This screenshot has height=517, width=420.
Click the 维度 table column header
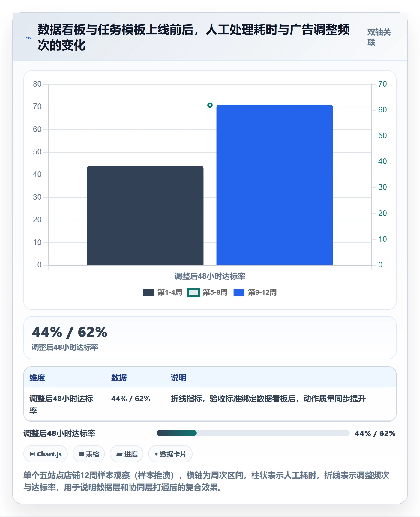pos(37,378)
